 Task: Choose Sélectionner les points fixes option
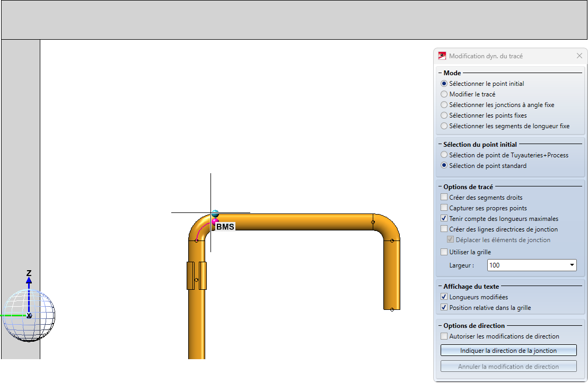444,115
